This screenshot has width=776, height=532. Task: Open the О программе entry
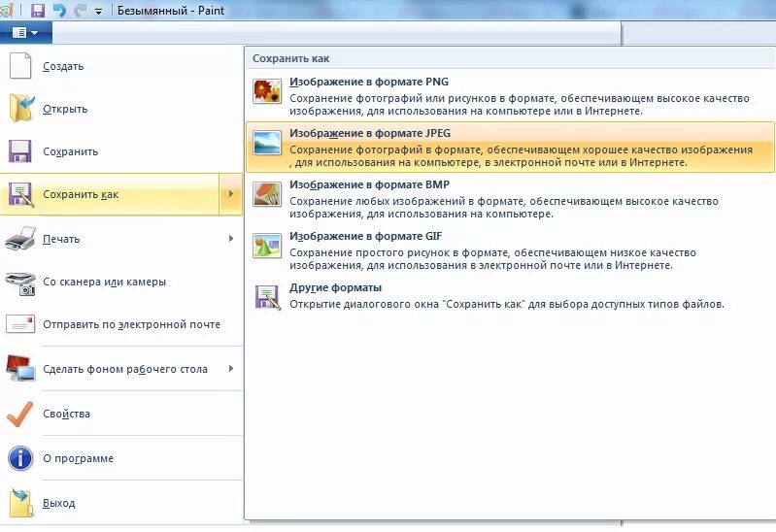click(121, 458)
